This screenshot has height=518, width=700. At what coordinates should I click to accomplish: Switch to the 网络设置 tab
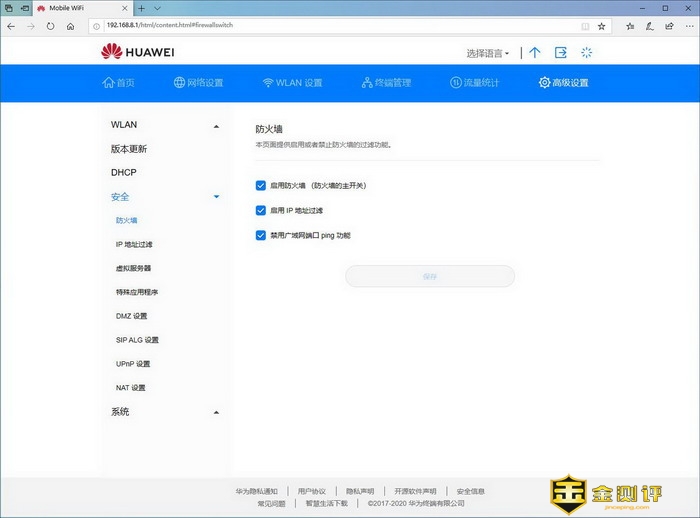click(198, 83)
